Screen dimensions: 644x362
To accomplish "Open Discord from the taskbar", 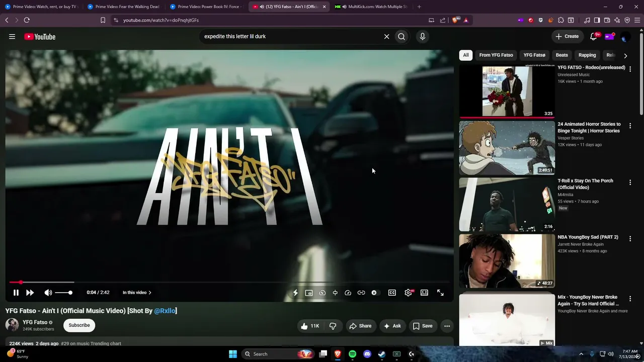I will tap(367, 354).
